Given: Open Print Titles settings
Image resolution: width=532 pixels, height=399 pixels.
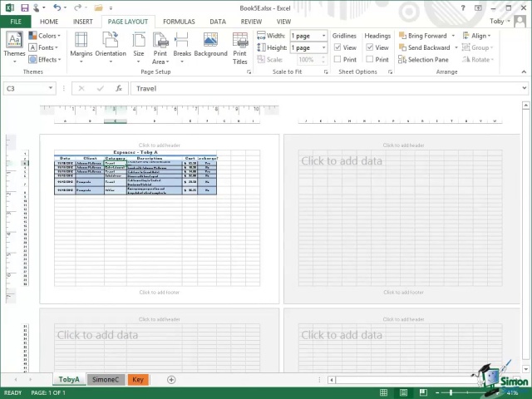Looking at the screenshot, I should coord(240,48).
